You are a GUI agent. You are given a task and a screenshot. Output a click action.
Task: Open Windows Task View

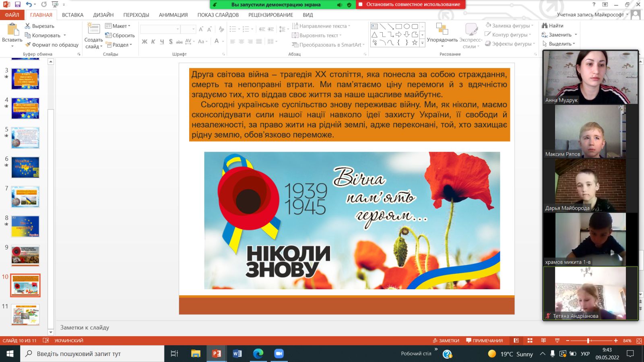coord(175,354)
